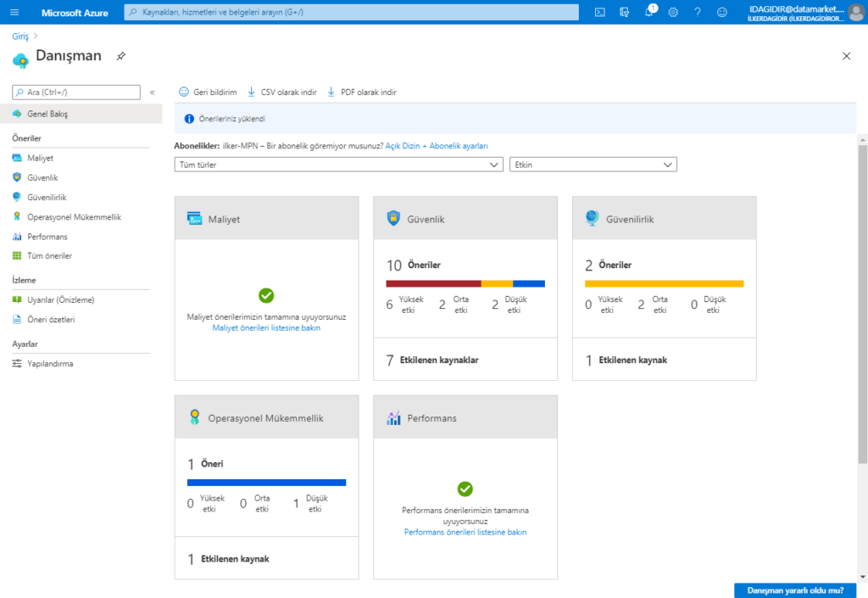The image size is (868, 598).
Task: Open the Directory + Subscription filter icon
Action: pyautogui.click(x=625, y=12)
